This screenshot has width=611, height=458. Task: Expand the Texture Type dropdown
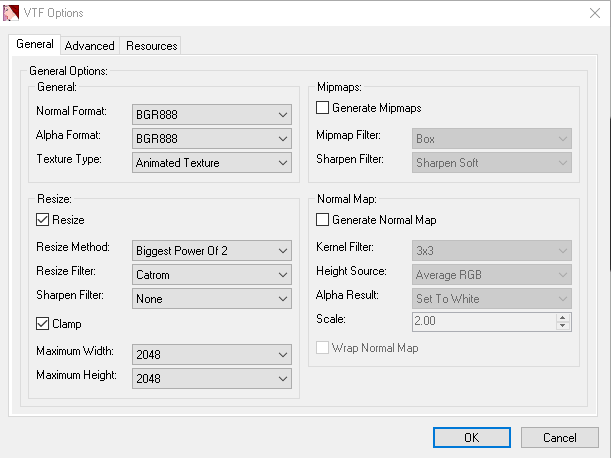(211, 162)
